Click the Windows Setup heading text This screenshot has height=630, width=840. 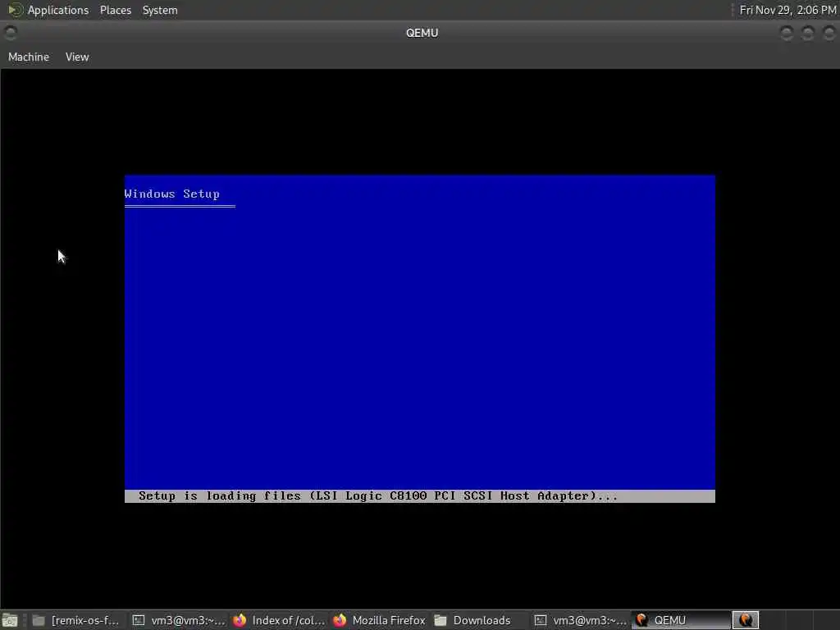(172, 194)
